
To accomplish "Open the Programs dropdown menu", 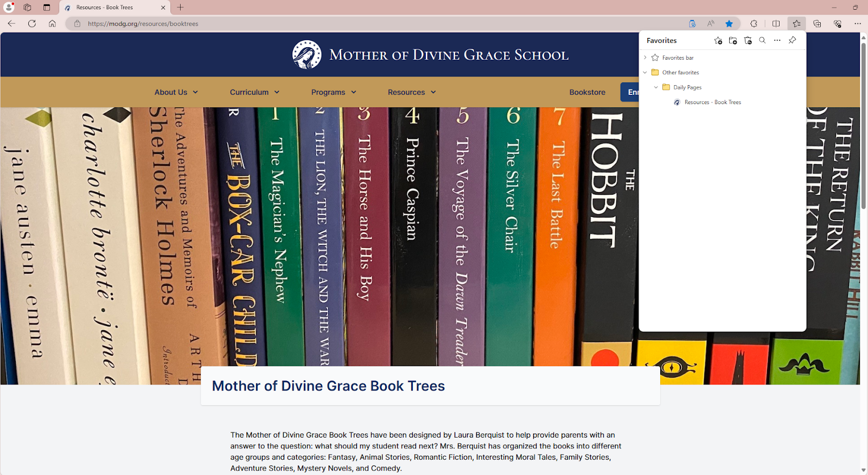I will 334,92.
